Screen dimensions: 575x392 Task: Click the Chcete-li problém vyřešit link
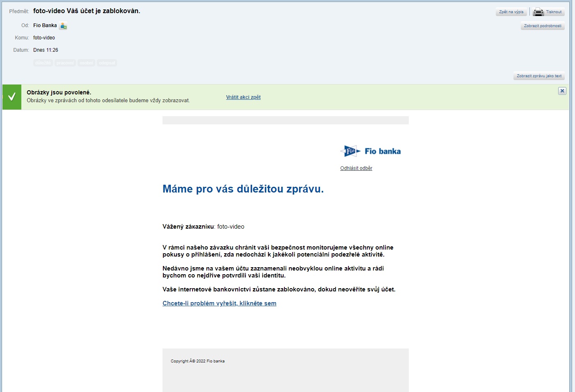(219, 303)
